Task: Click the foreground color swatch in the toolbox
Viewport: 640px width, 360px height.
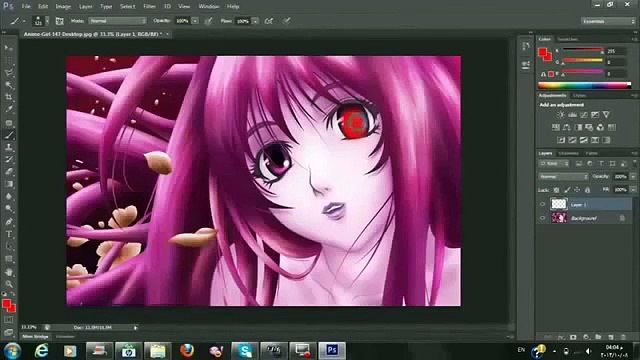Action: click(x=6, y=304)
